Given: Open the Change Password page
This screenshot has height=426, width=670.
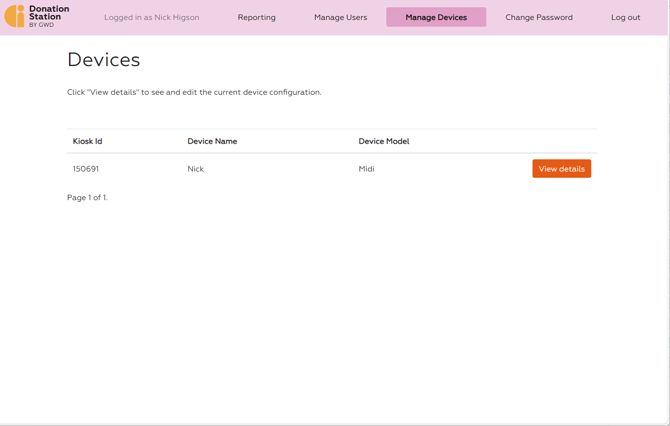Looking at the screenshot, I should pos(539,17).
